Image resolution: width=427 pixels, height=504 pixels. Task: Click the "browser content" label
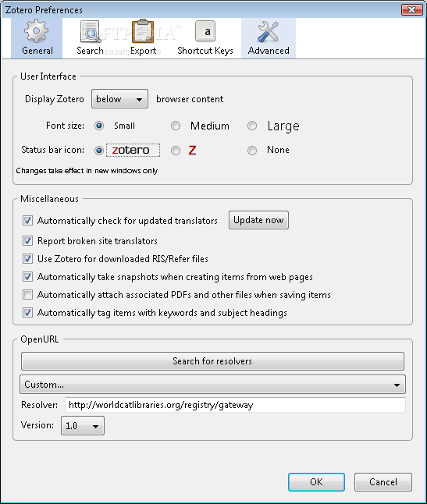pyautogui.click(x=190, y=99)
